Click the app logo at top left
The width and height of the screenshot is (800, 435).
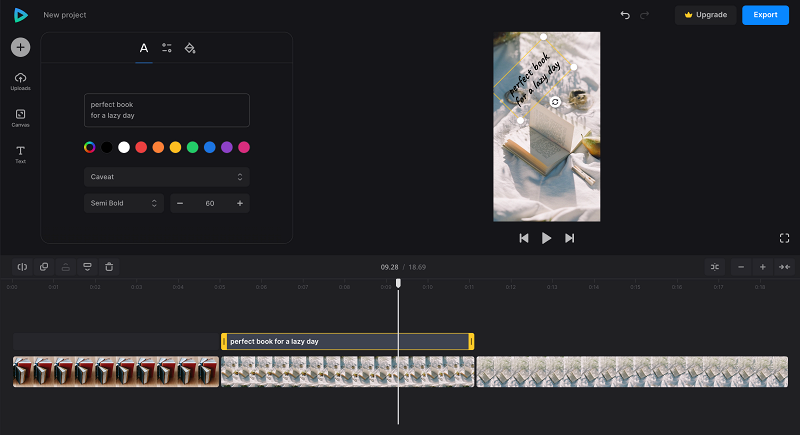pyautogui.click(x=20, y=15)
